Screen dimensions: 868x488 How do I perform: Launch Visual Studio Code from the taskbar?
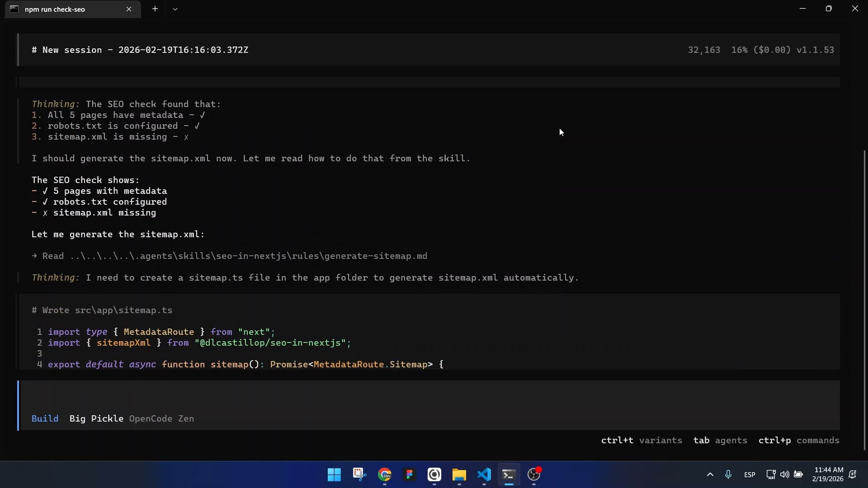(x=484, y=475)
